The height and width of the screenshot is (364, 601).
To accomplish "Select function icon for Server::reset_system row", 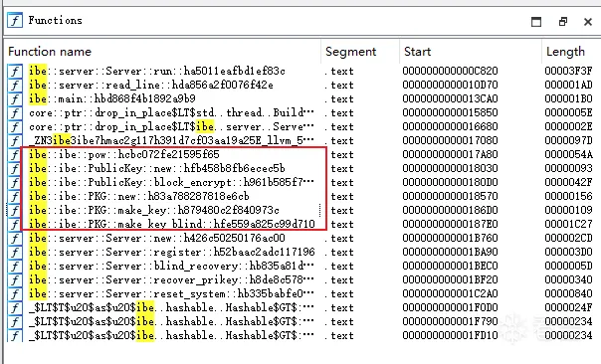I will 15,293.
